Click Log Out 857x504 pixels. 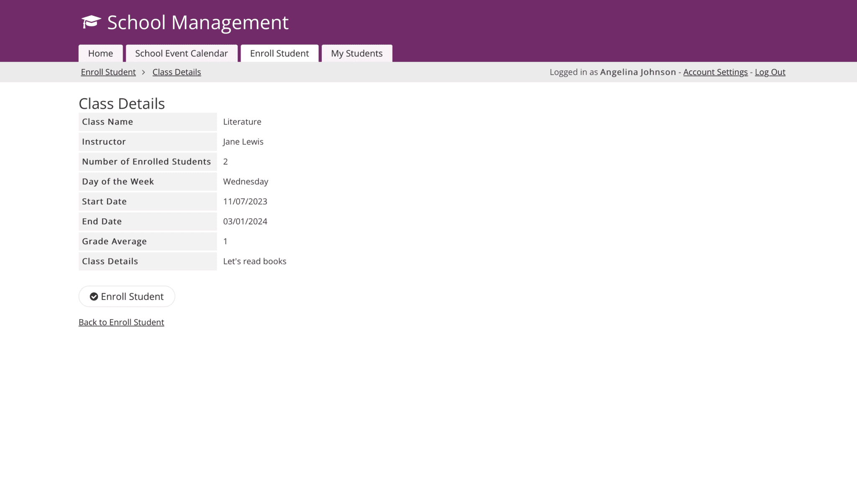[770, 72]
